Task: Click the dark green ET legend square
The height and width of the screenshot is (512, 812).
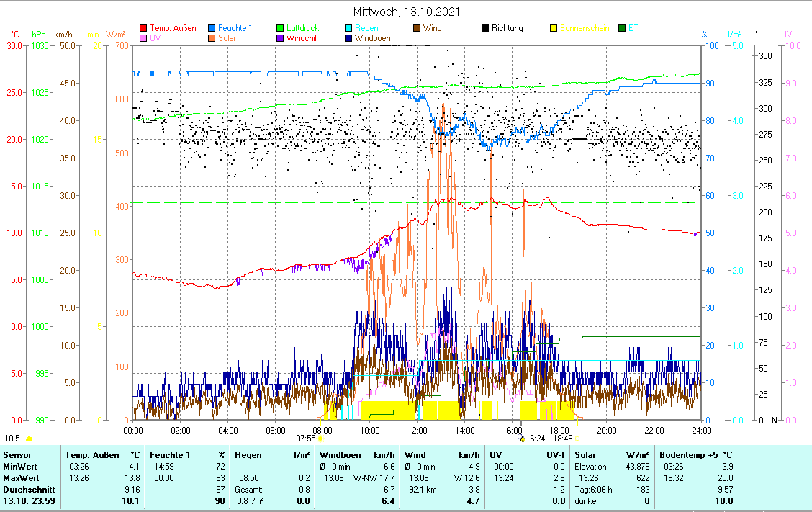Action: pos(623,29)
